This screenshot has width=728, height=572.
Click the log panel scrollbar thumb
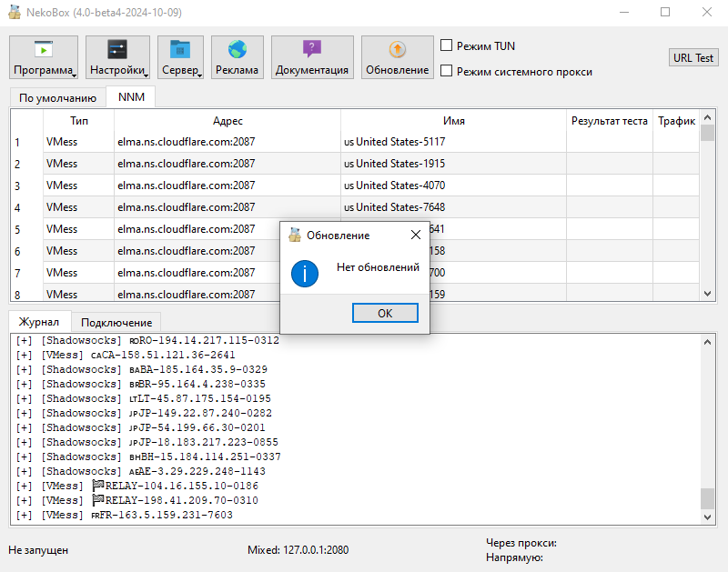pyautogui.click(x=707, y=498)
